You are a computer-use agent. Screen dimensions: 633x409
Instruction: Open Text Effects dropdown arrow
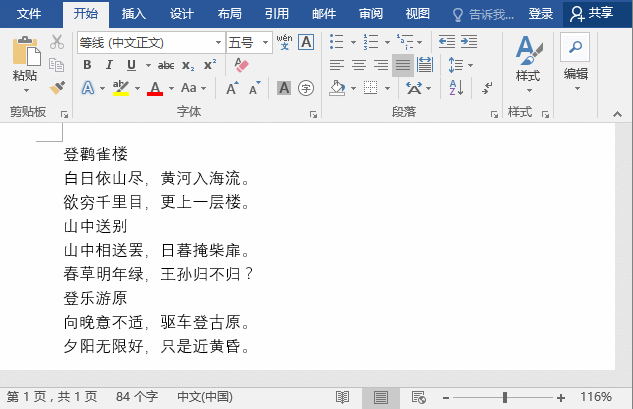102,88
